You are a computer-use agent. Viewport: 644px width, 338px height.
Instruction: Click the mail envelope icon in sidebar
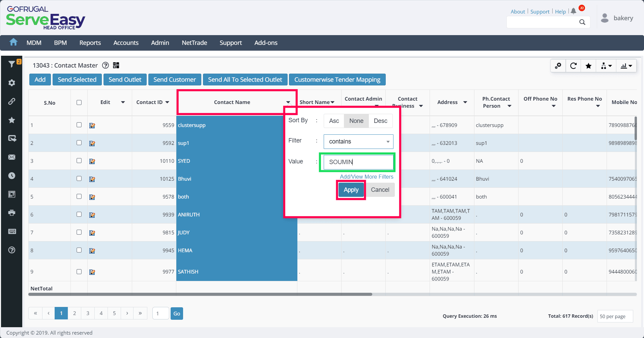click(x=12, y=157)
